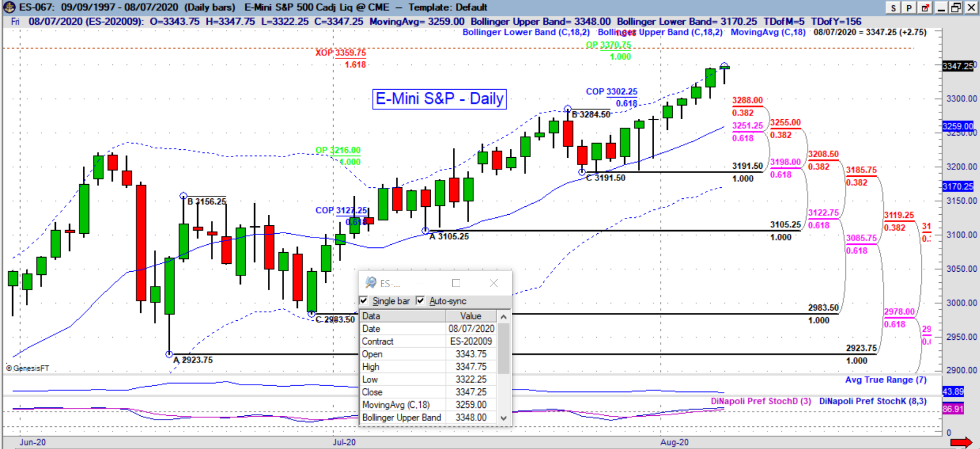Click the data table scrollbar down arrow
The image size is (980, 449).
pyautogui.click(x=503, y=418)
